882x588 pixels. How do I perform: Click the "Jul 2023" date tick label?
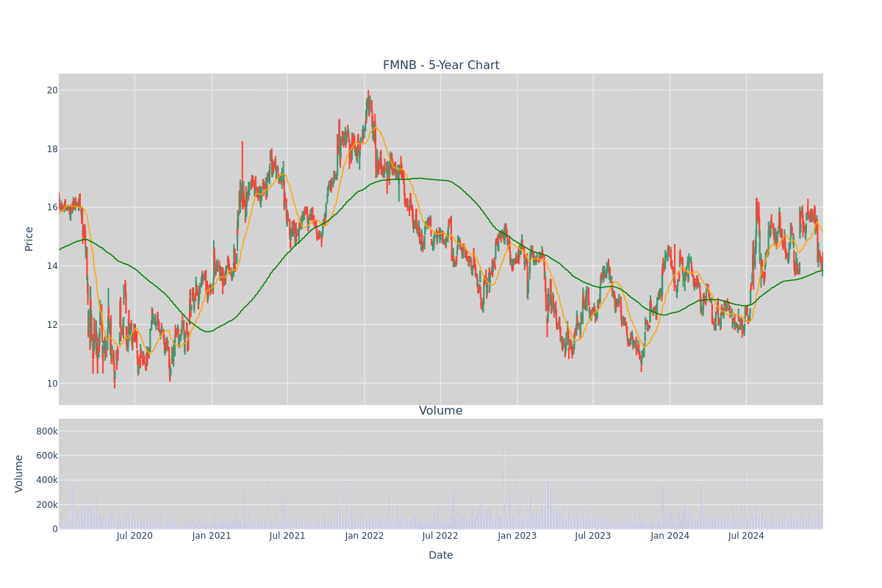pyautogui.click(x=593, y=536)
